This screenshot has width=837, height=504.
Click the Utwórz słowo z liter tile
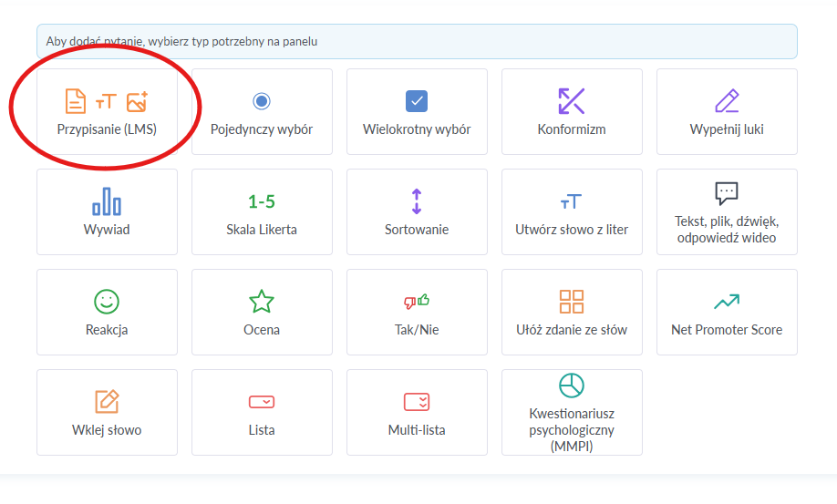pos(572,211)
